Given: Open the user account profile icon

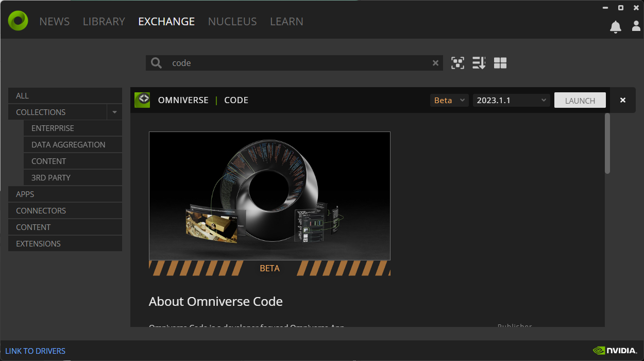Looking at the screenshot, I should click(636, 26).
